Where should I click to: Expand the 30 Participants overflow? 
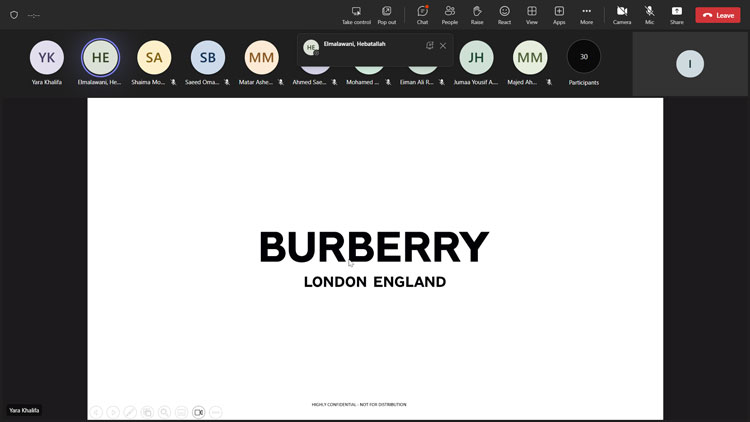point(584,57)
